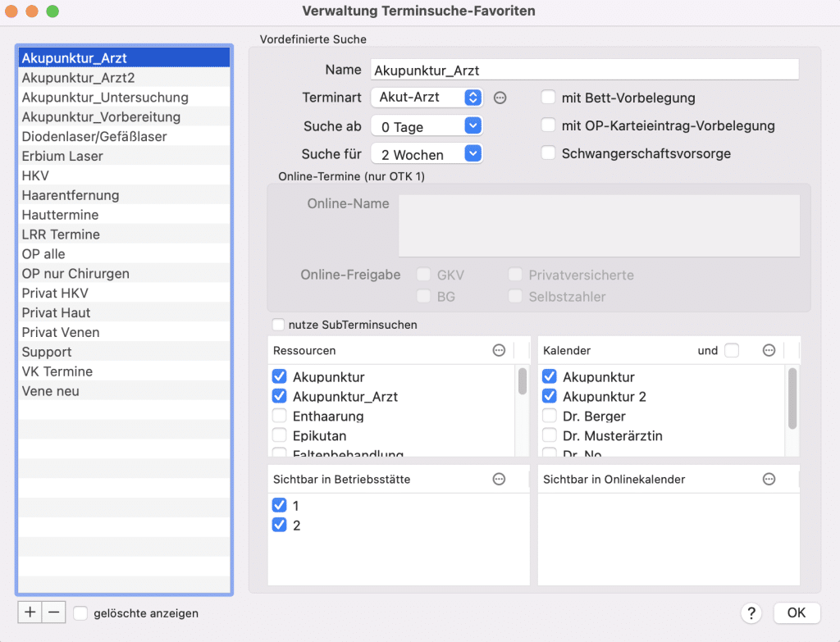The height and width of the screenshot is (642, 840).
Task: Check nutze SubTerminsuchen option
Action: (278, 325)
